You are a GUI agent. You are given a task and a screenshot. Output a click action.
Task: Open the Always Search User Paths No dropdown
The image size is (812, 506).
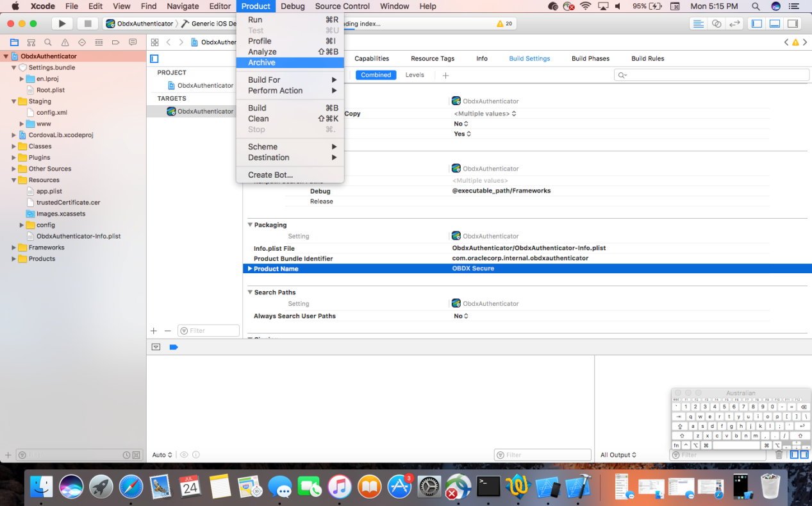point(461,316)
